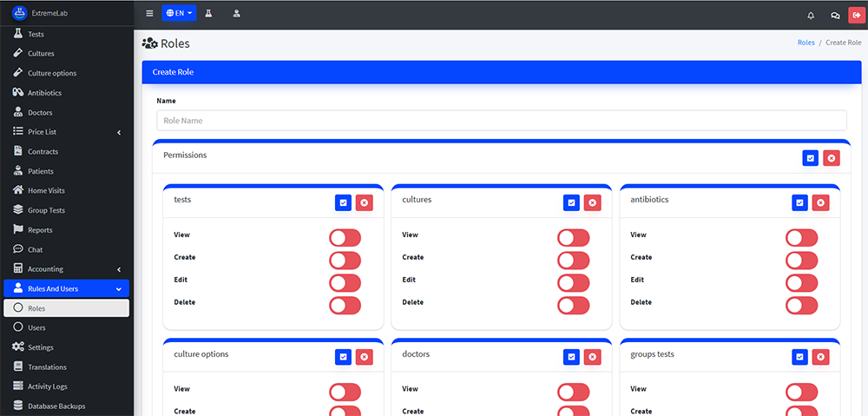Collapse the Rules And Users menu
Viewport: 868px width, 416px height.
click(x=66, y=288)
